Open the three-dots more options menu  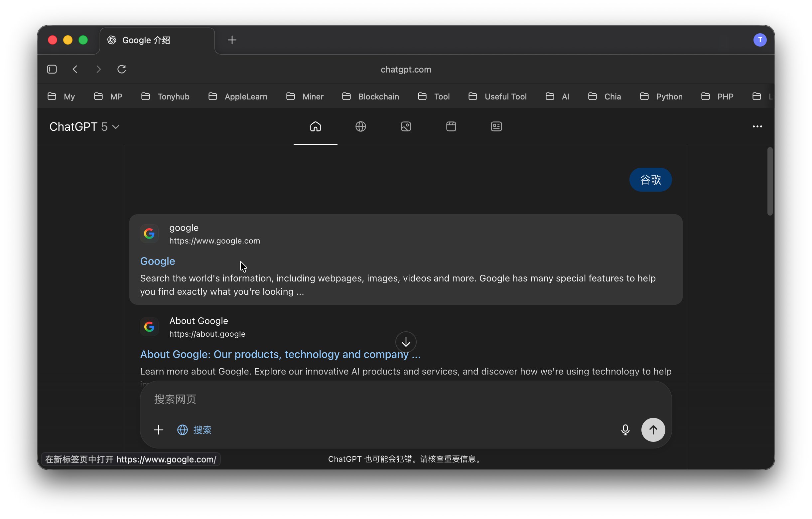click(757, 126)
